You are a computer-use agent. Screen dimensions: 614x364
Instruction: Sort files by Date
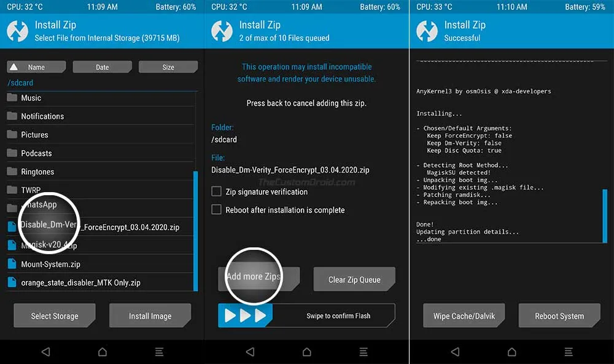102,66
